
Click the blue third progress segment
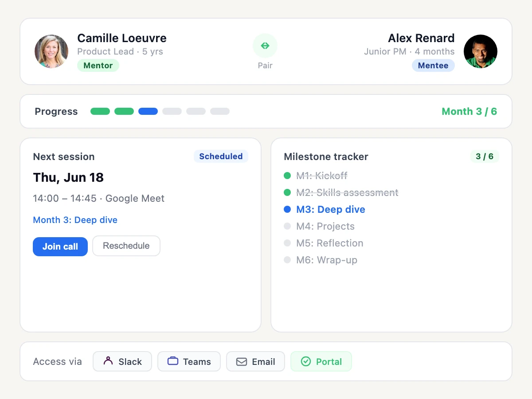148,111
